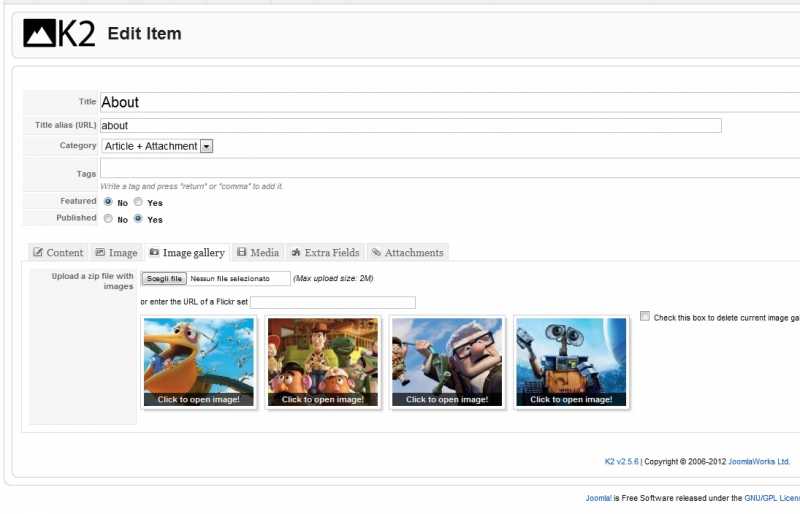
Task: Go to the Attachments tab
Action: click(x=408, y=252)
